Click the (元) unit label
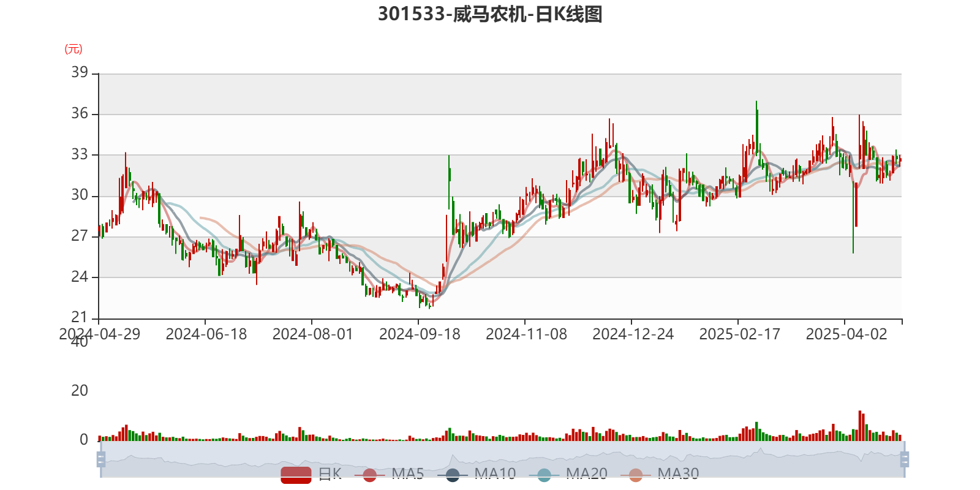980x490 pixels. [x=73, y=49]
